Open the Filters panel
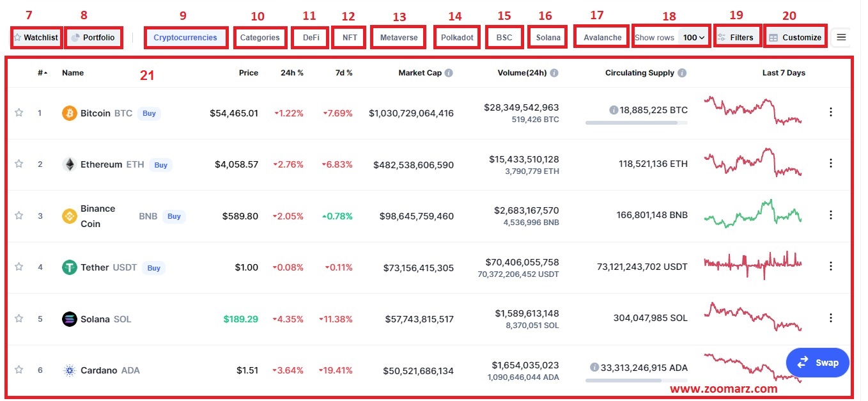This screenshot has height=401, width=868. pyautogui.click(x=736, y=37)
